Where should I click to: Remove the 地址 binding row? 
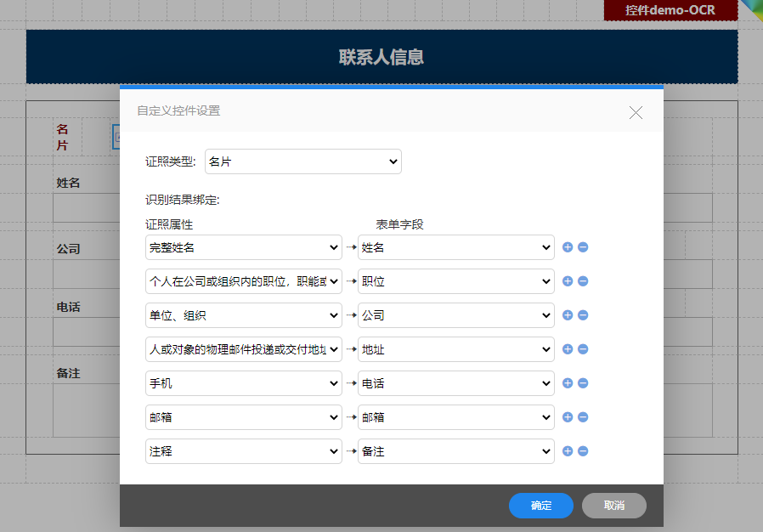pos(583,349)
